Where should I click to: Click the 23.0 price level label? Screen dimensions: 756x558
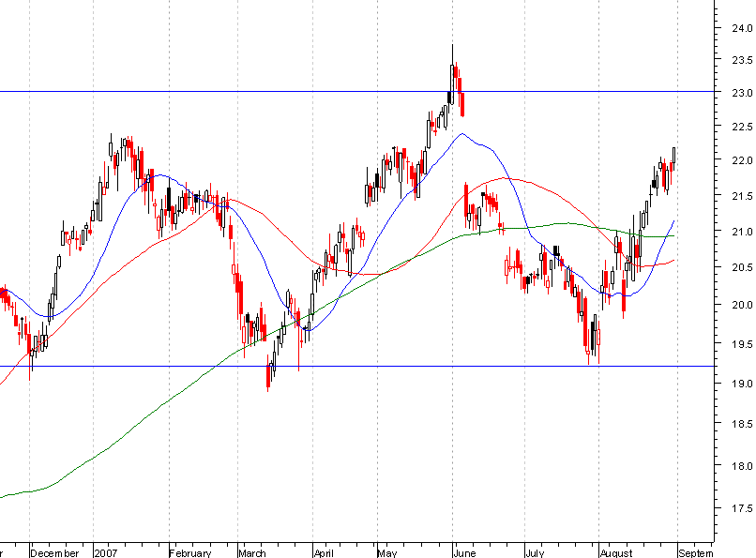742,93
